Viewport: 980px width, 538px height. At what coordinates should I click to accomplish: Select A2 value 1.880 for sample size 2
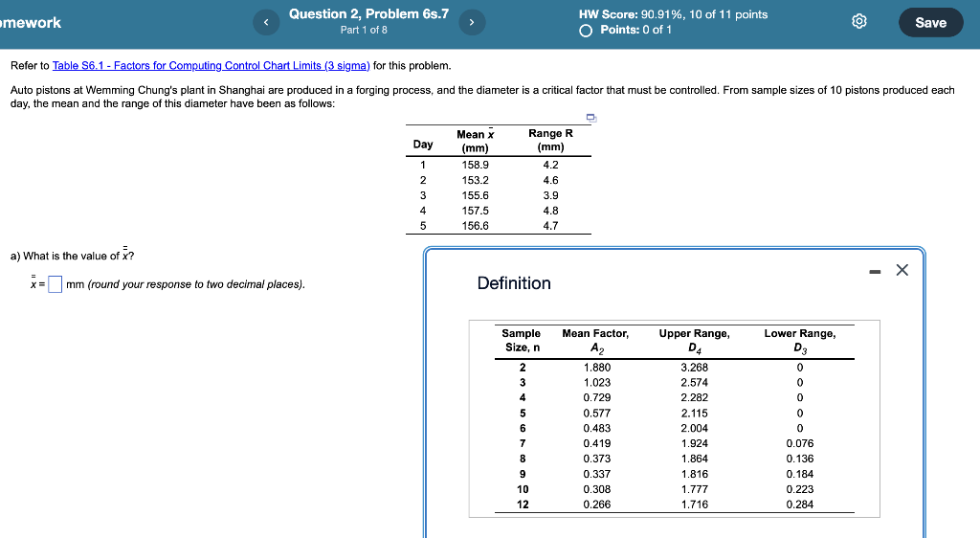(597, 368)
